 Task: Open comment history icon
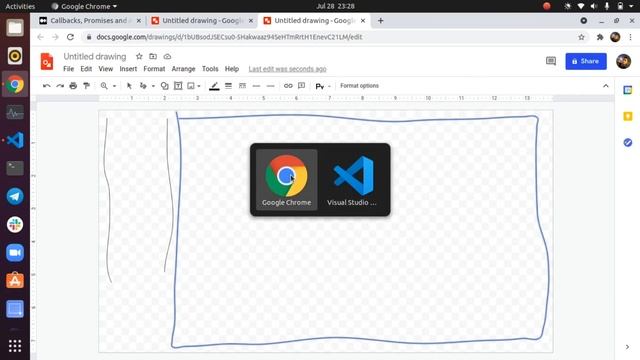point(551,61)
